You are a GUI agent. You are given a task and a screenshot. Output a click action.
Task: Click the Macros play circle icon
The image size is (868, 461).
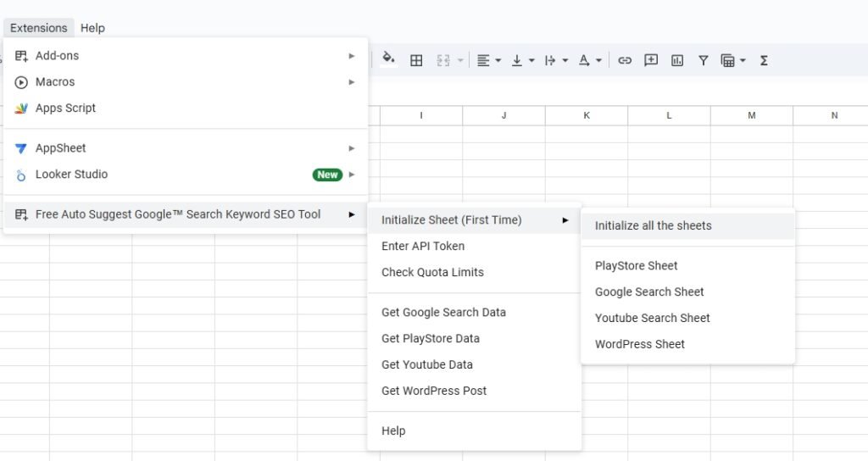pos(21,82)
